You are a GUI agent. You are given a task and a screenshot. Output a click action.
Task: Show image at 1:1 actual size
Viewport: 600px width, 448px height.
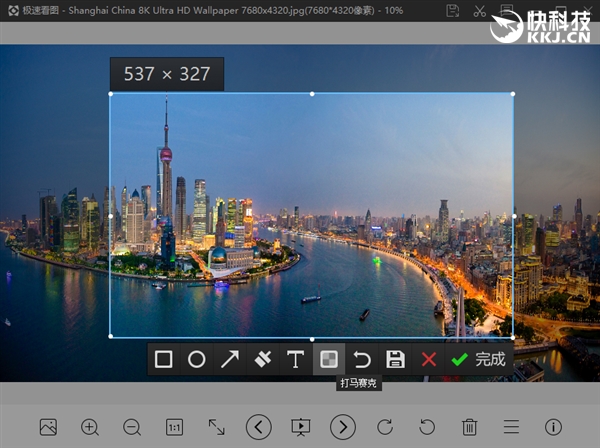174,427
